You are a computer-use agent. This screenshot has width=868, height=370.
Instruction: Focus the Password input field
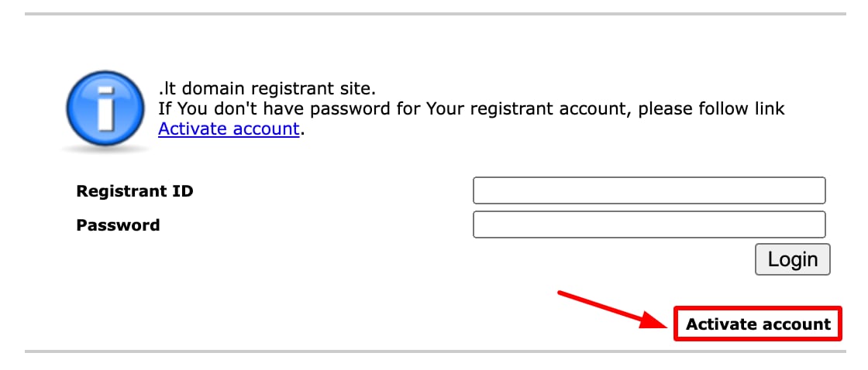click(649, 225)
